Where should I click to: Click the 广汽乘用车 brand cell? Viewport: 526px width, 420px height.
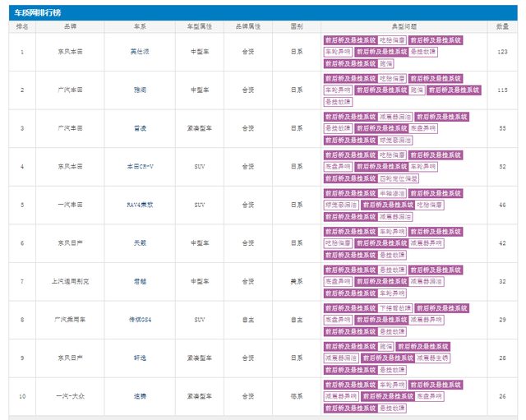tap(70, 320)
